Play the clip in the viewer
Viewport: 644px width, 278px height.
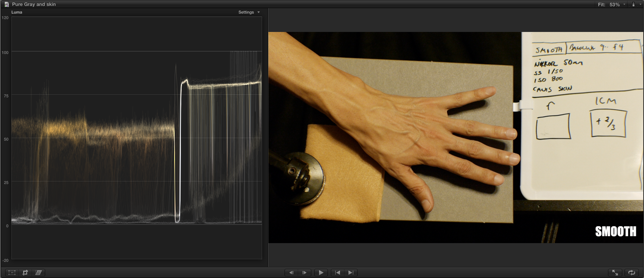[321, 272]
